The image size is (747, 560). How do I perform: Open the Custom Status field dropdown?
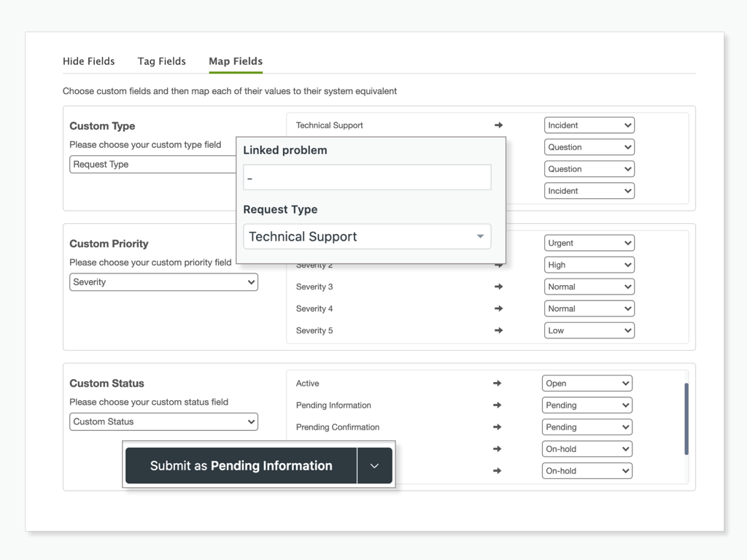(x=163, y=421)
